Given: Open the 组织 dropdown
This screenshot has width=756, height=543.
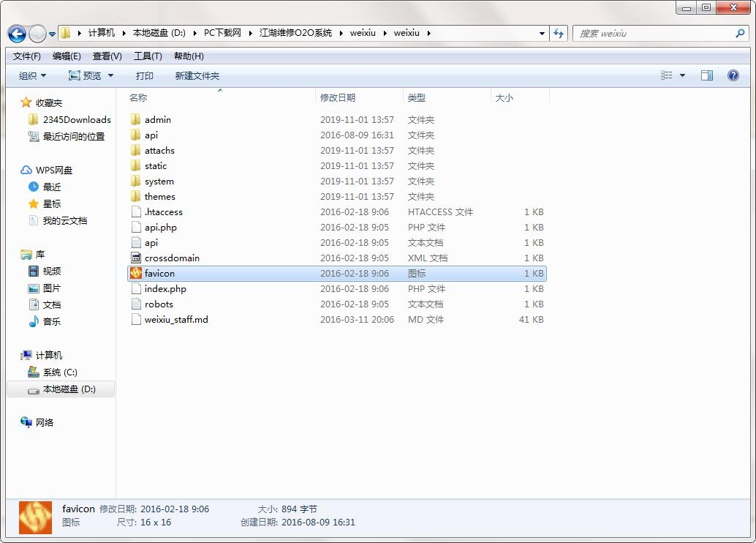Looking at the screenshot, I should (x=32, y=76).
